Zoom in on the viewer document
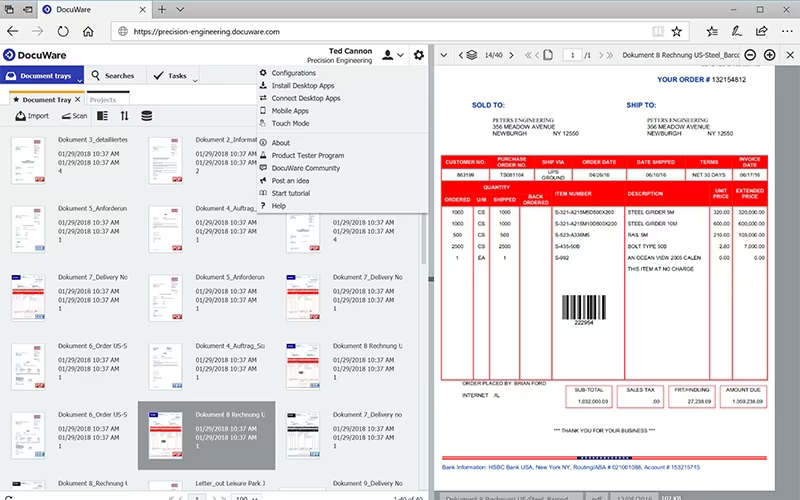 click(x=769, y=55)
